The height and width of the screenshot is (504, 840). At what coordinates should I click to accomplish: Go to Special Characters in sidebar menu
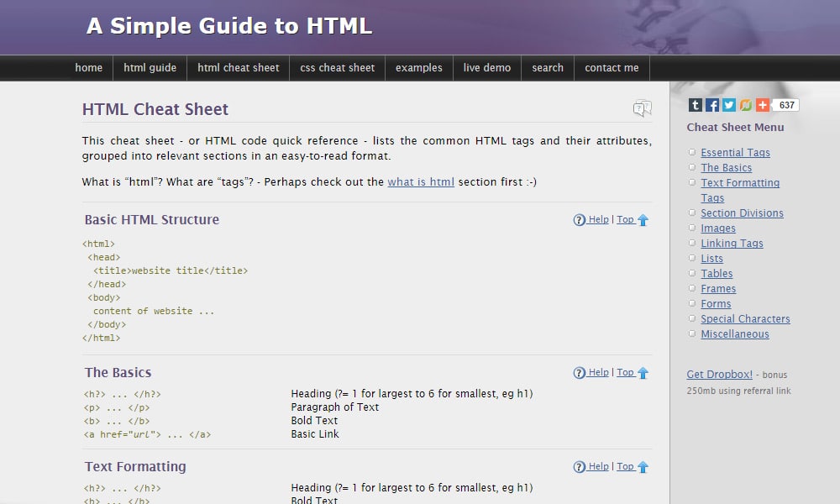point(745,318)
